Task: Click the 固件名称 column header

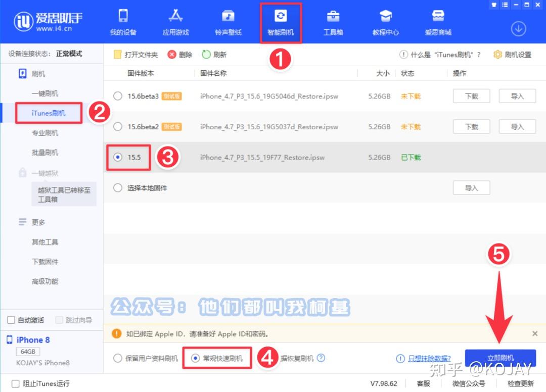Action: [213, 73]
